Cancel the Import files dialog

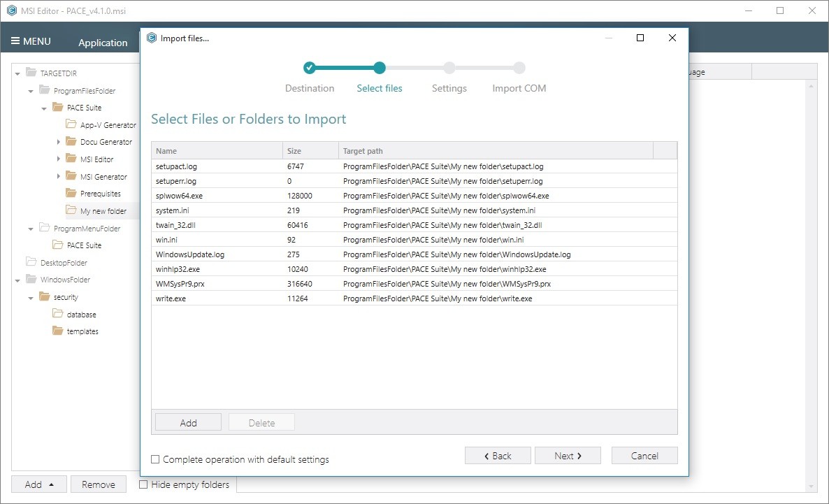click(644, 456)
